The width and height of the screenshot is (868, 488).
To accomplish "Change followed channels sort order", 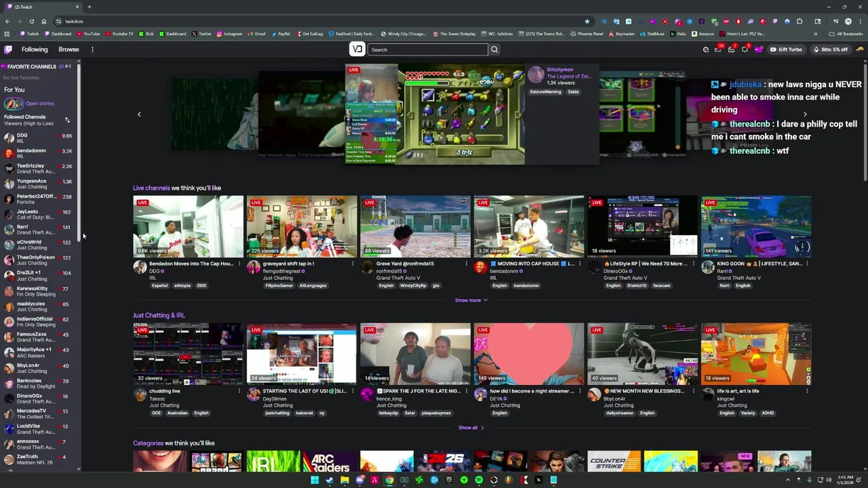I will pos(67,120).
